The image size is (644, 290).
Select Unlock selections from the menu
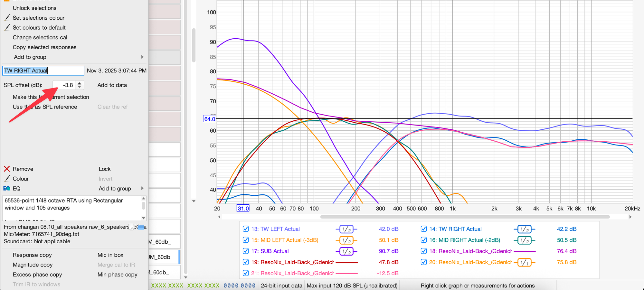point(34,8)
